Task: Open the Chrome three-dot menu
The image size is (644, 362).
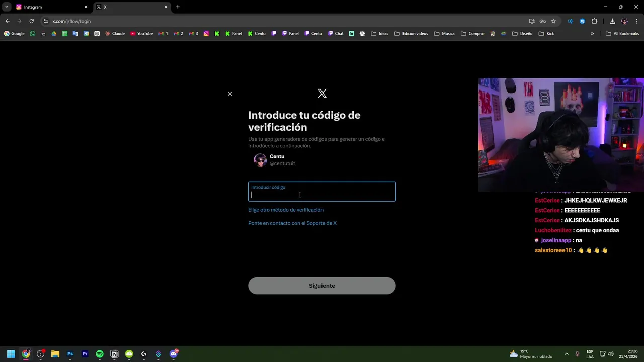Action: point(636,21)
